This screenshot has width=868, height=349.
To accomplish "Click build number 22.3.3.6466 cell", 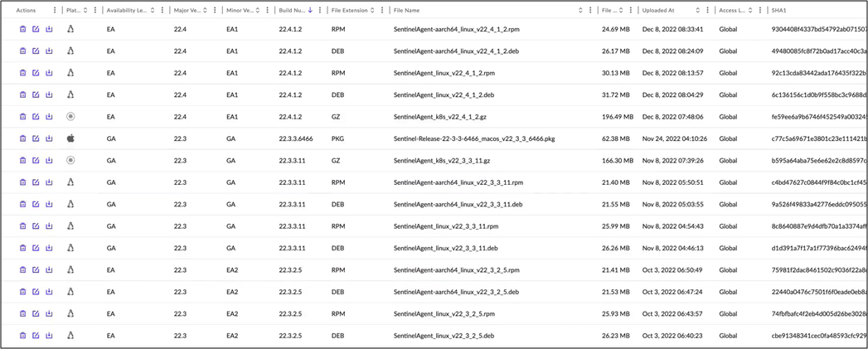I will (x=296, y=138).
